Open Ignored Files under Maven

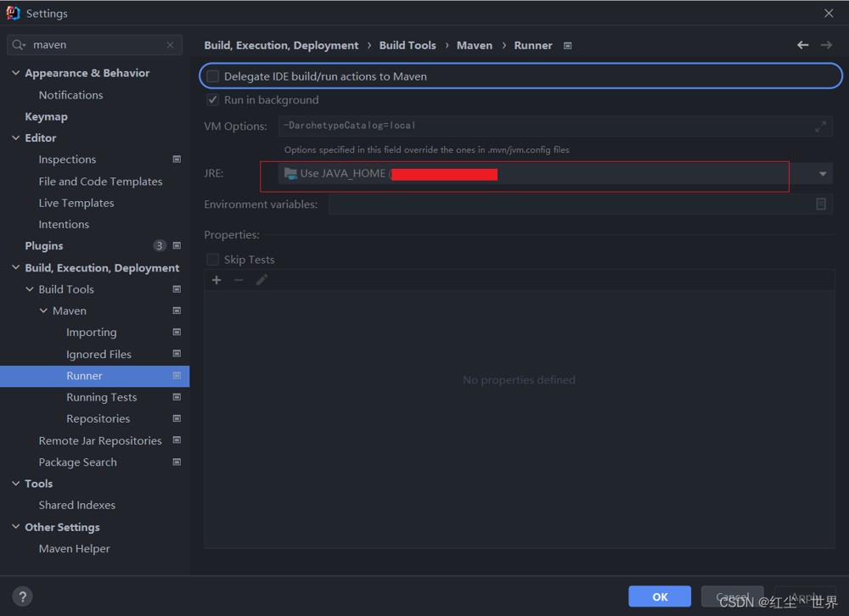[98, 354]
